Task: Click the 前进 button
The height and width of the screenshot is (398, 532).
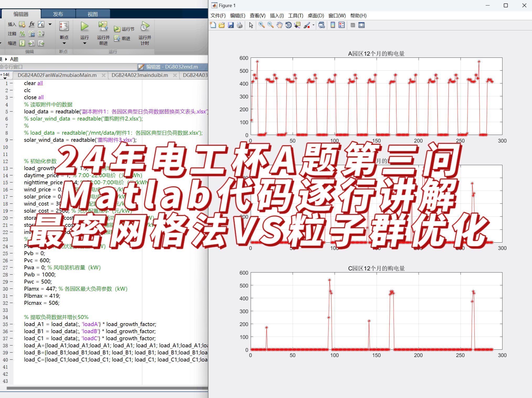Action: coord(122,39)
